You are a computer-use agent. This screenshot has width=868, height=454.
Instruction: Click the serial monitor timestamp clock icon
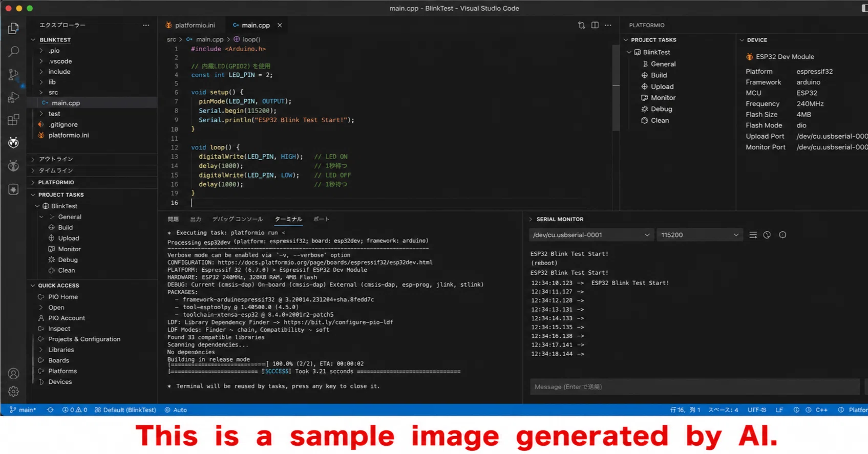tap(767, 235)
